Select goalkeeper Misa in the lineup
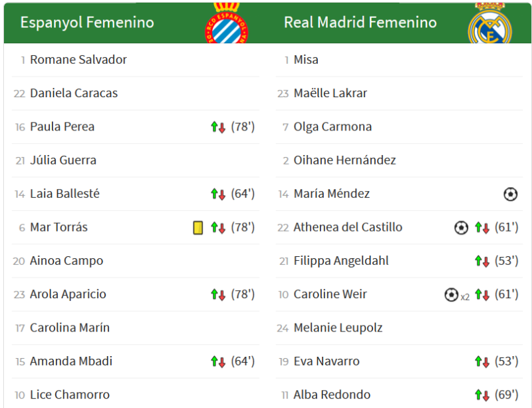532x408 pixels. [306, 60]
